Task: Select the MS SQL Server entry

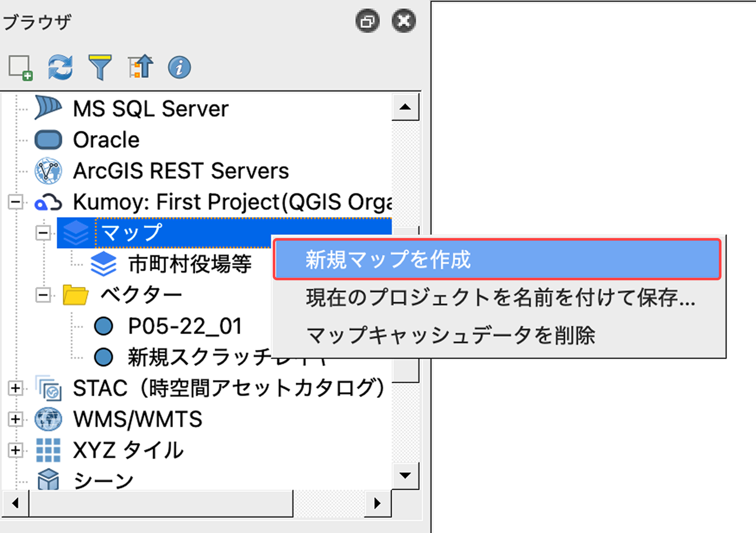Action: pos(150,108)
